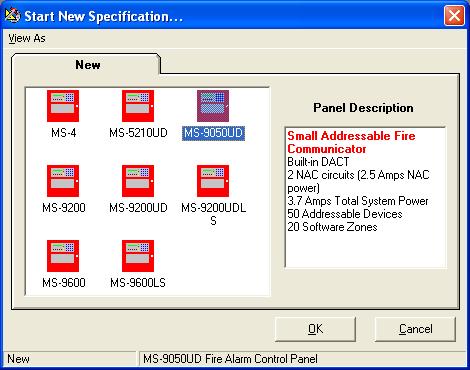This screenshot has width=470, height=370.
Task: Click the Cancel button
Action: (x=415, y=329)
